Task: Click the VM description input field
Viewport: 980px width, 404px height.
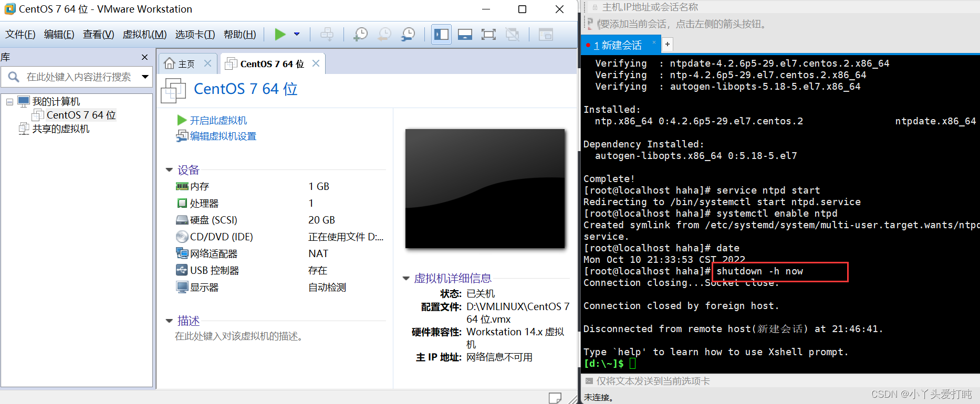Action: tap(239, 336)
